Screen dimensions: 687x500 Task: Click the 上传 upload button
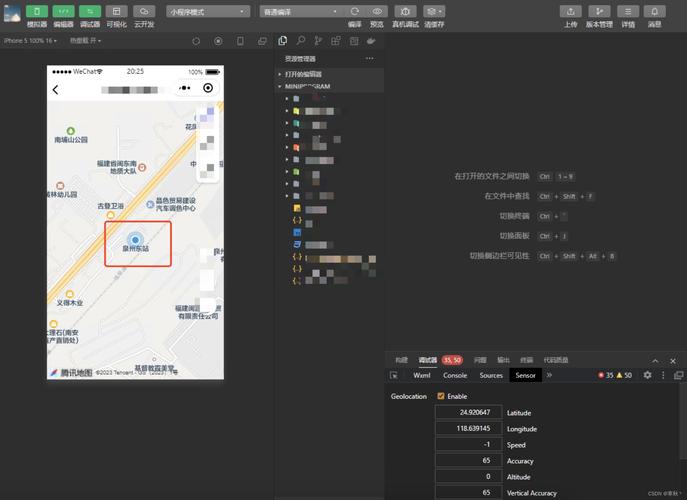click(x=570, y=12)
